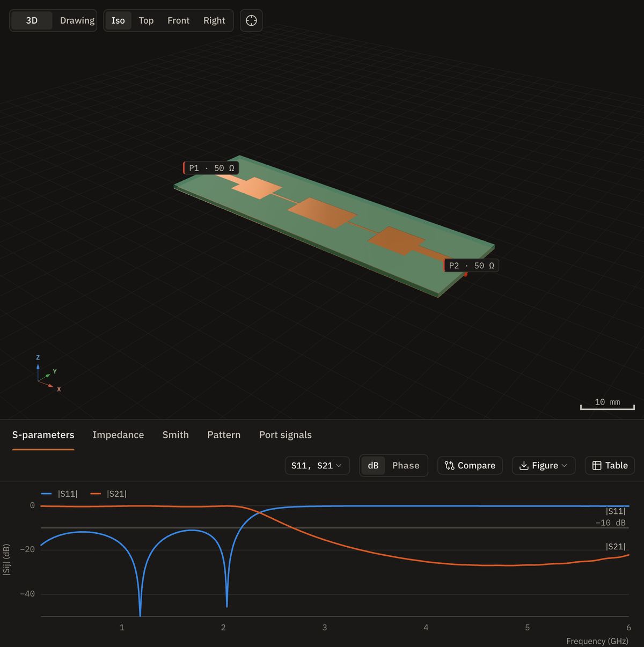Switch the view mode to Drawing
Viewport: 644px width, 647px height.
77,20
